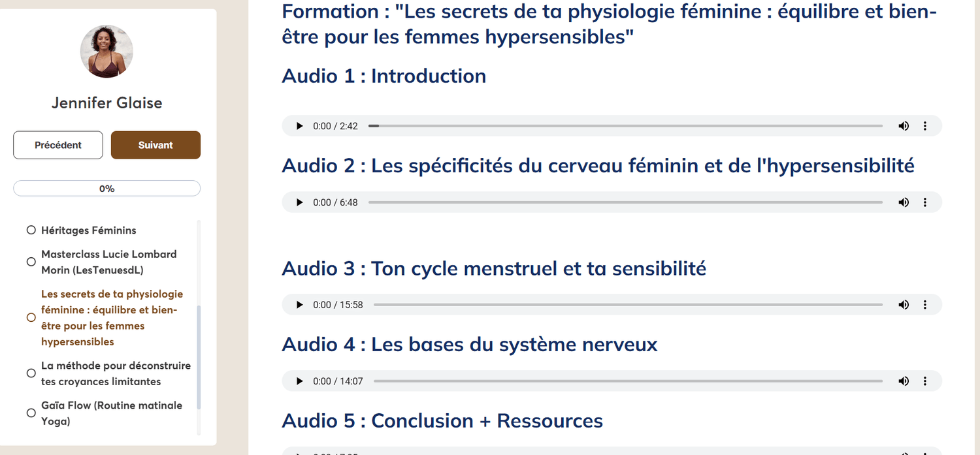The height and width of the screenshot is (455, 980).
Task: Open three-dot menu on Audio 2 player
Action: 925,202
